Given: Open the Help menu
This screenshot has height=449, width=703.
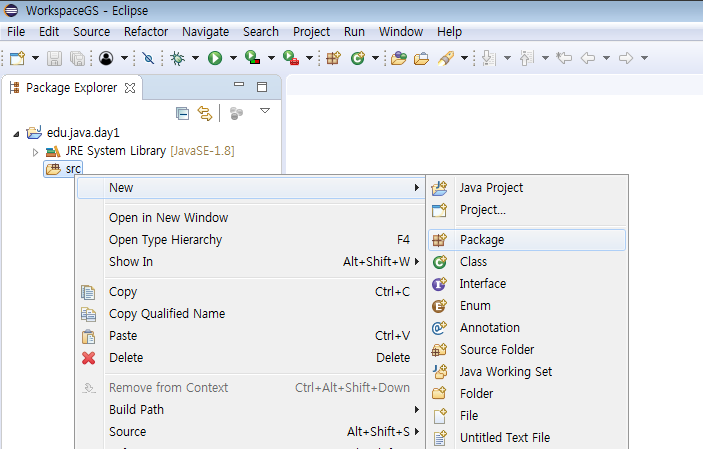Looking at the screenshot, I should [449, 32].
